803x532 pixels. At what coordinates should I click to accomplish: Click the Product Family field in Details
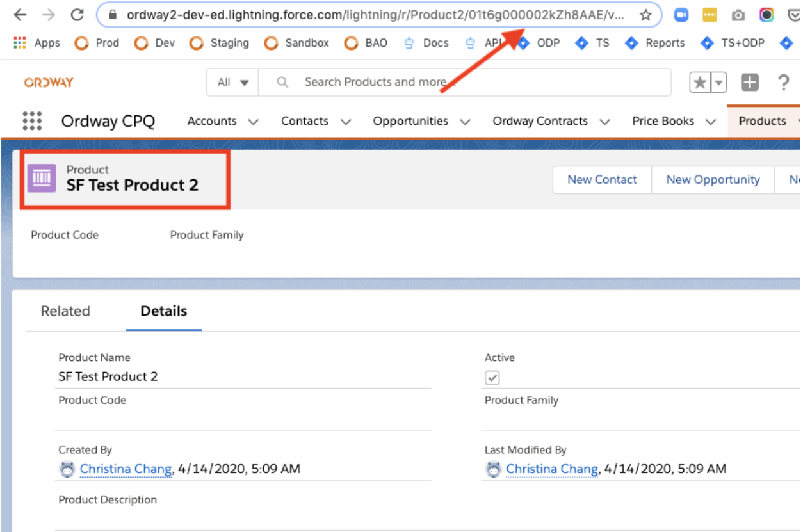pyautogui.click(x=642, y=411)
